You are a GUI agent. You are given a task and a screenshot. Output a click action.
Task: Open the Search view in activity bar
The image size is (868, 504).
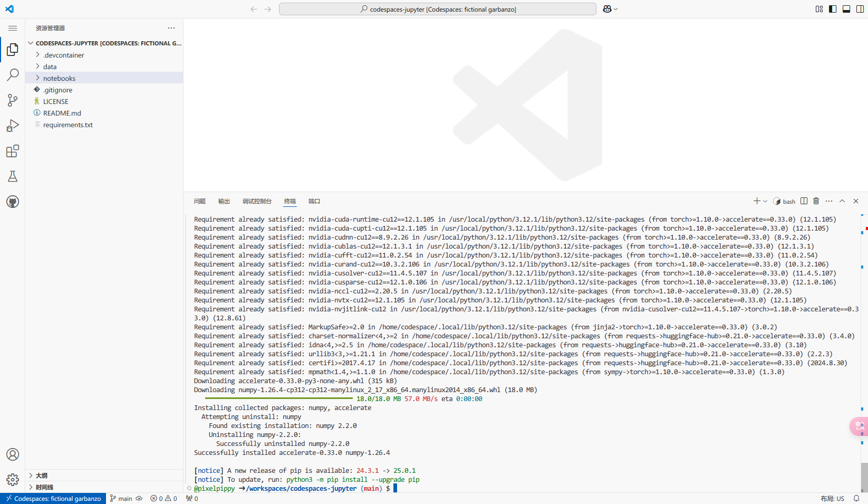tap(13, 75)
